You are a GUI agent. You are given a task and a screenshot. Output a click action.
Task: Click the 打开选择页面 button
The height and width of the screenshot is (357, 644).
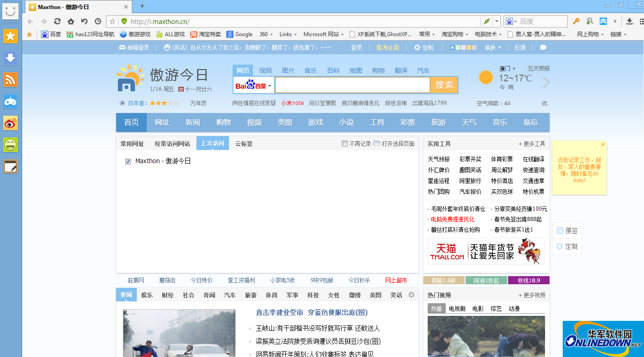point(394,144)
